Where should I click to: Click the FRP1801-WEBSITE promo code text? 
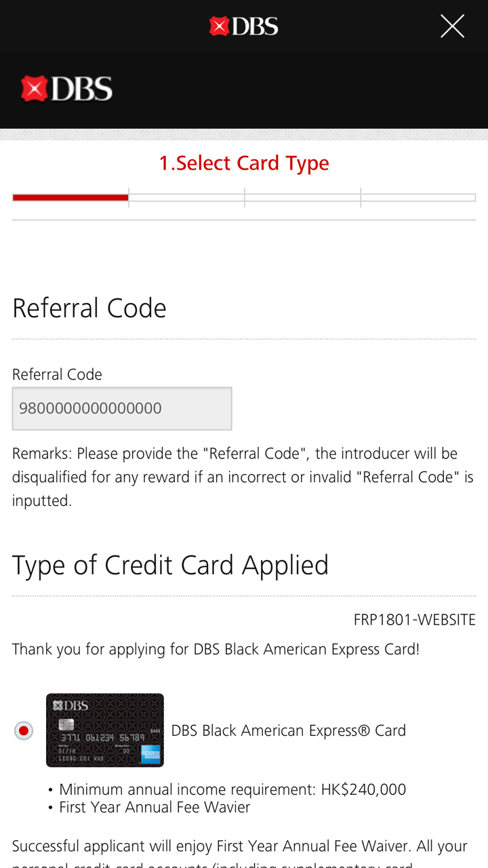pyautogui.click(x=414, y=620)
